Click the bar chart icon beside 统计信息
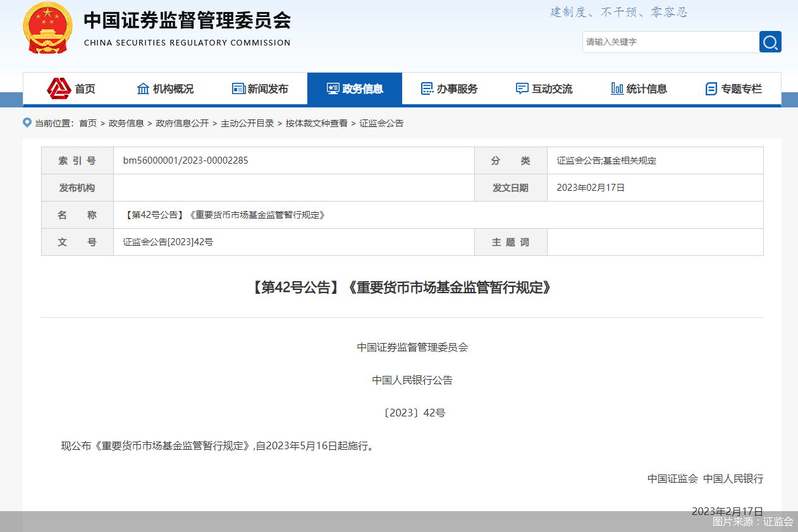Image resolution: width=798 pixels, height=532 pixels. pyautogui.click(x=617, y=89)
